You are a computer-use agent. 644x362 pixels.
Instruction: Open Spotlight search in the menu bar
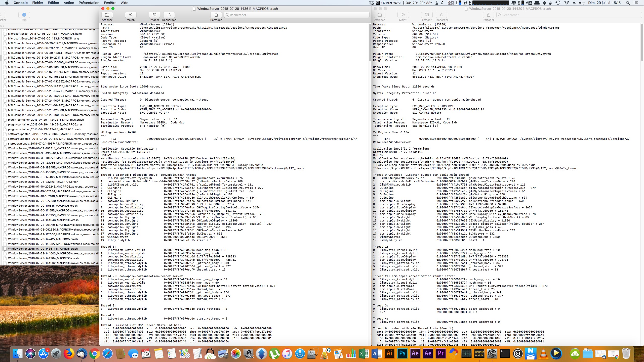(x=628, y=3)
